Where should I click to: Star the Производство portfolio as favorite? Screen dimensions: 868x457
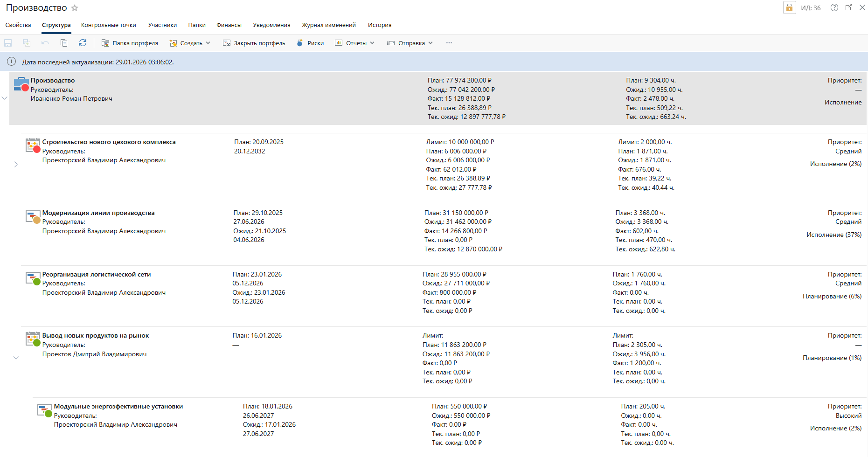[75, 8]
